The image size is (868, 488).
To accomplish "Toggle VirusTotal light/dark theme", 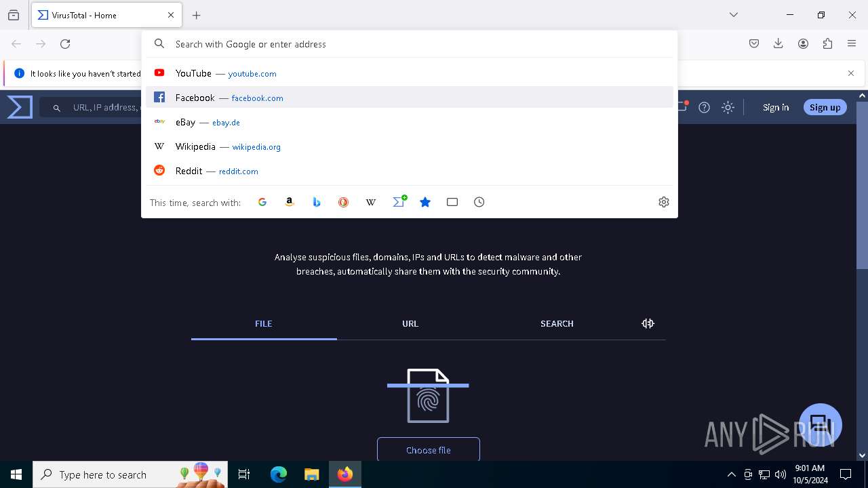I will (x=728, y=107).
